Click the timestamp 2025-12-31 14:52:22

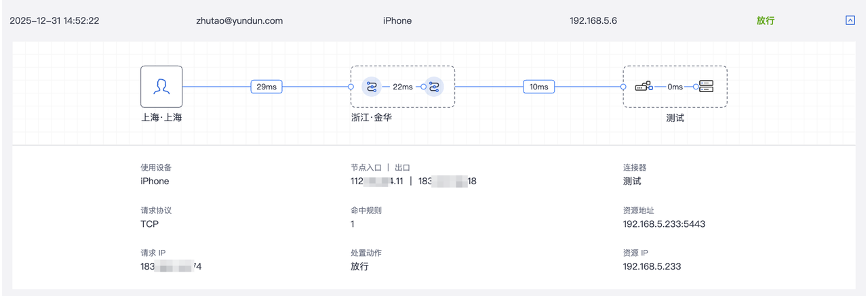tap(54, 20)
